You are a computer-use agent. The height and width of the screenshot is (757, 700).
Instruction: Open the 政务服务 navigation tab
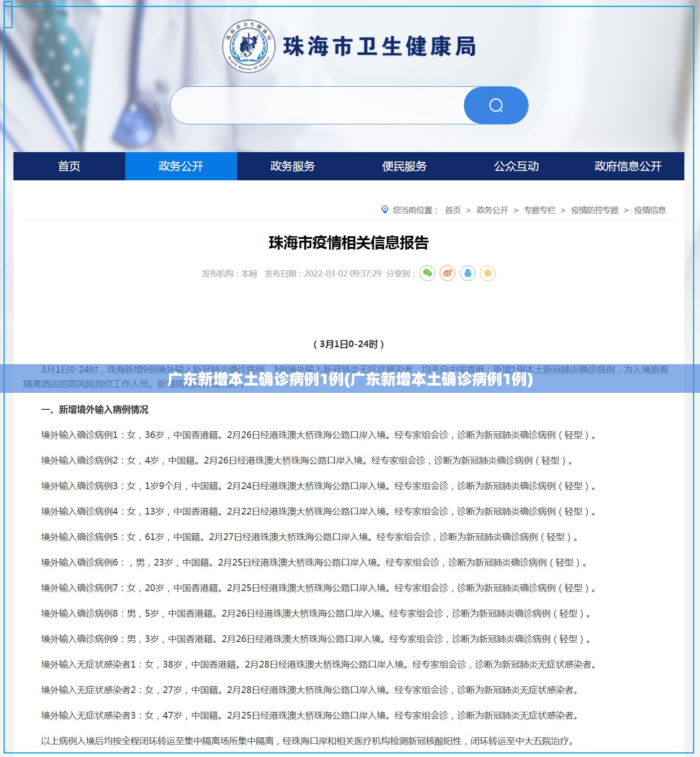293,166
